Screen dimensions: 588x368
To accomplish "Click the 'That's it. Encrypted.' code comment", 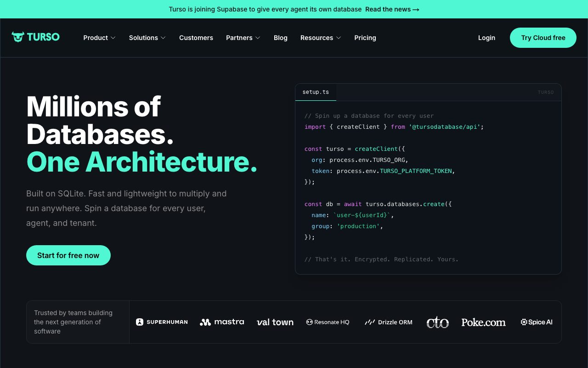I will click(381, 259).
